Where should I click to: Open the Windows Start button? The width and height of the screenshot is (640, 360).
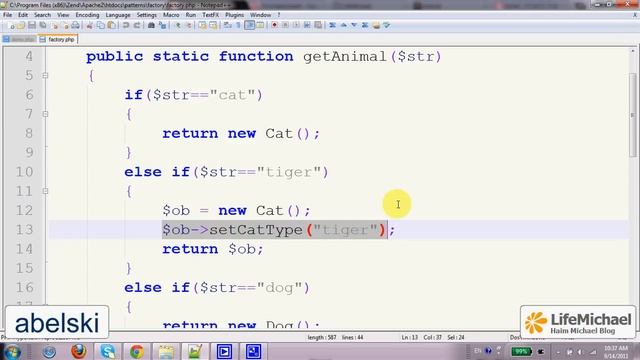pos(12,351)
